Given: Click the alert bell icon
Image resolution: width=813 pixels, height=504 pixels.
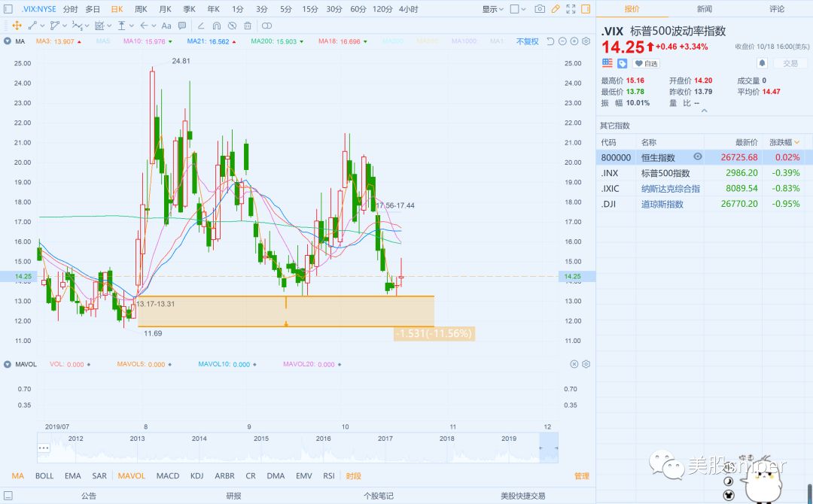Looking at the screenshot, I should pos(762,63).
